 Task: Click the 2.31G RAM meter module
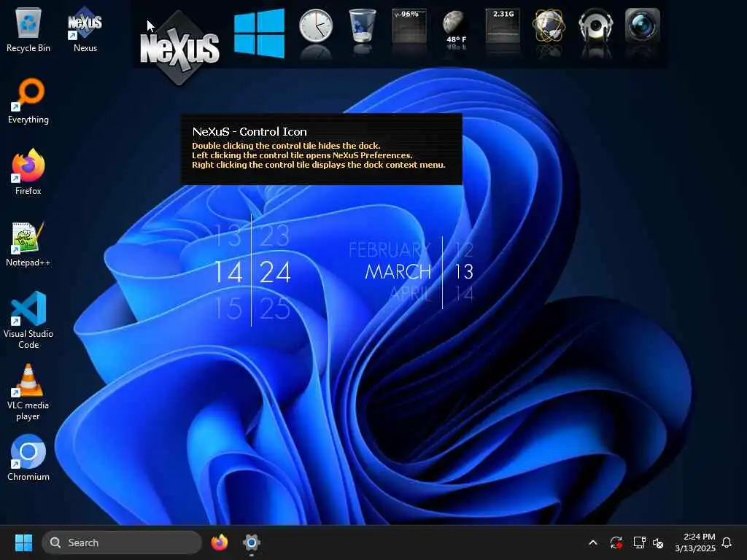[x=503, y=26]
